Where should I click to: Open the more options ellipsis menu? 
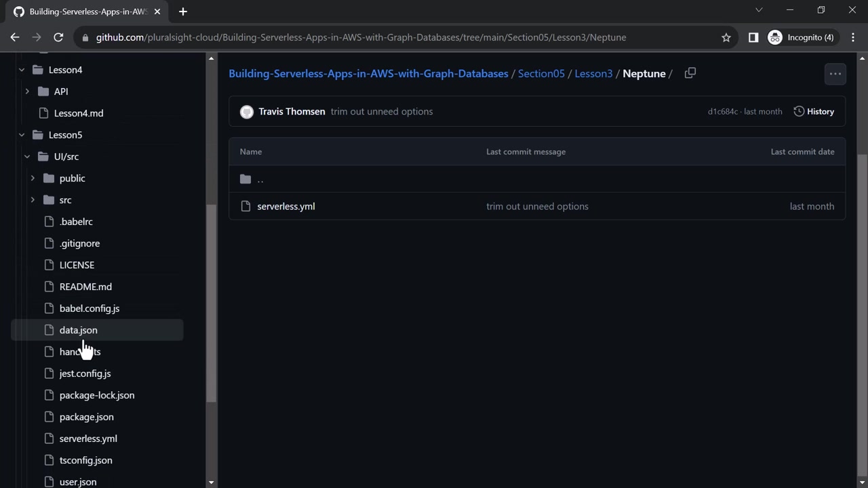click(x=835, y=74)
